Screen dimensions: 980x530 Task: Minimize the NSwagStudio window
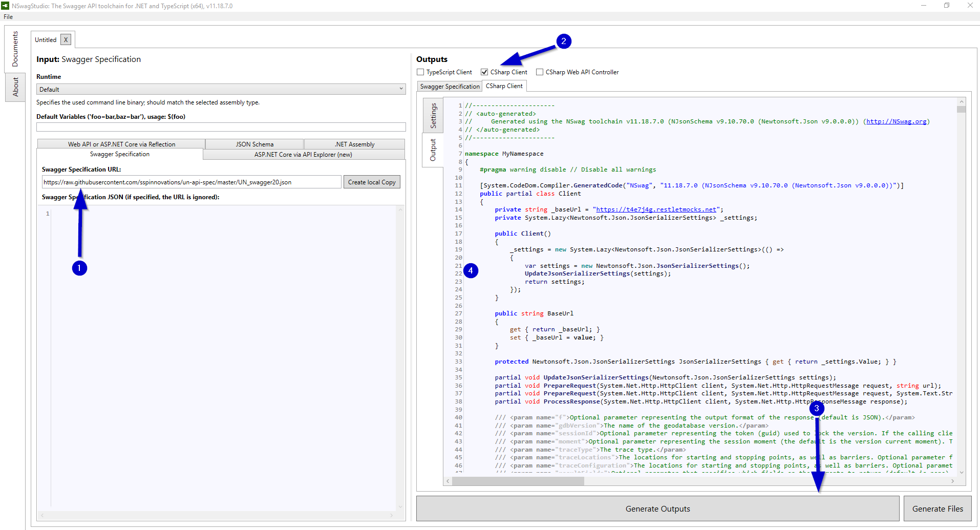click(x=924, y=6)
